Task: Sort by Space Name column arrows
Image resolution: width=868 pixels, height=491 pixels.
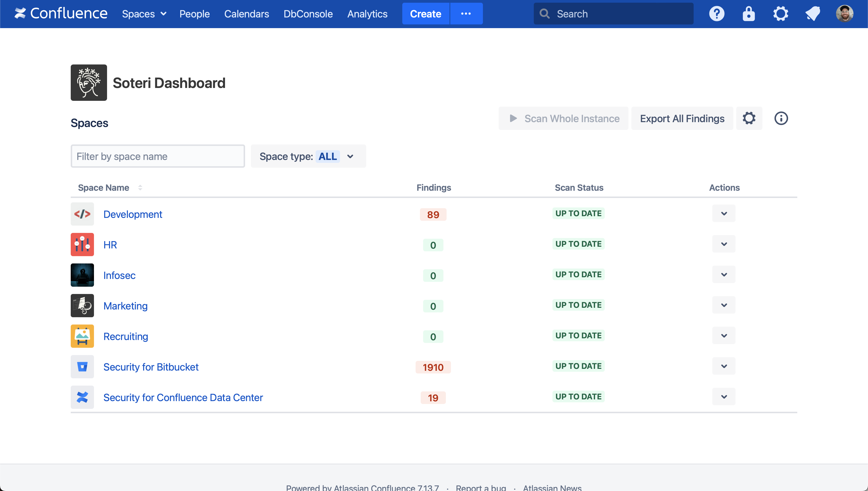Action: click(140, 188)
